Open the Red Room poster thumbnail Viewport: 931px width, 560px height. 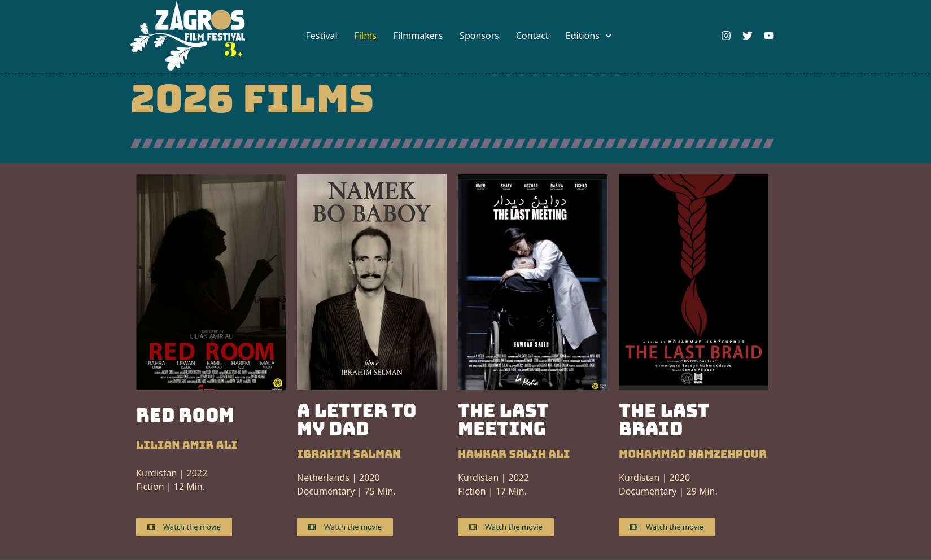tap(211, 282)
